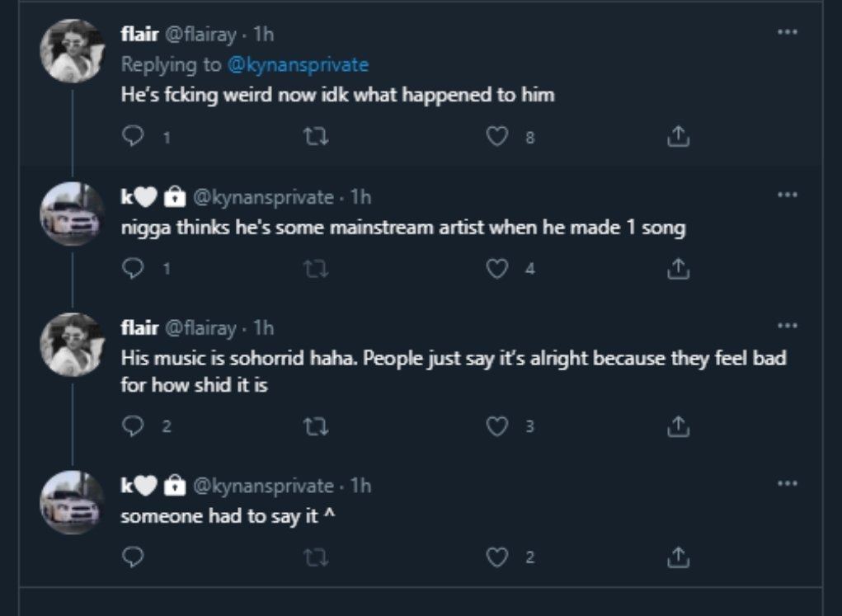Retweet flair's first reply
Image resolution: width=842 pixels, height=616 pixels.
pos(315,137)
